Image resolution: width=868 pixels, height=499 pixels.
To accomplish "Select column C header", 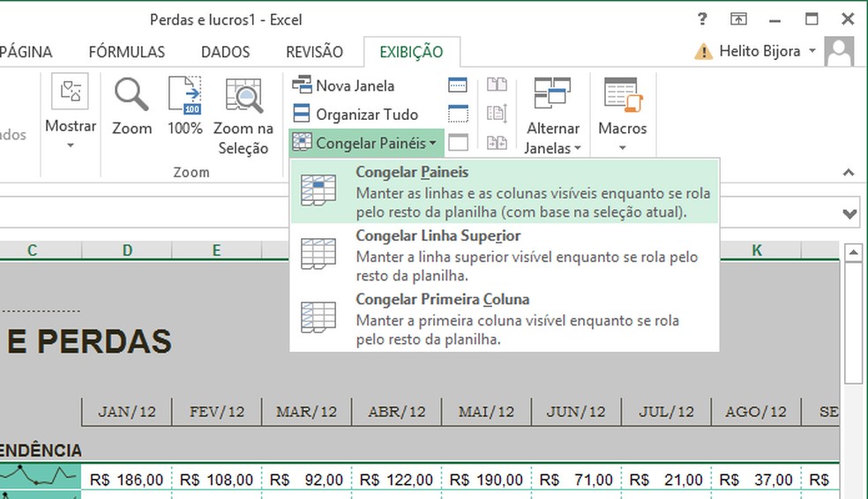I will pyautogui.click(x=32, y=250).
